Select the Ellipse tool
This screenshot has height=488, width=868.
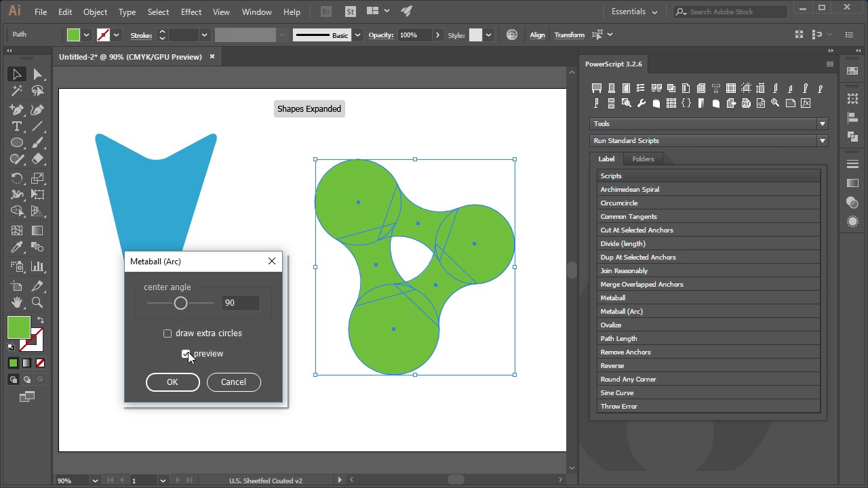pos(17,143)
